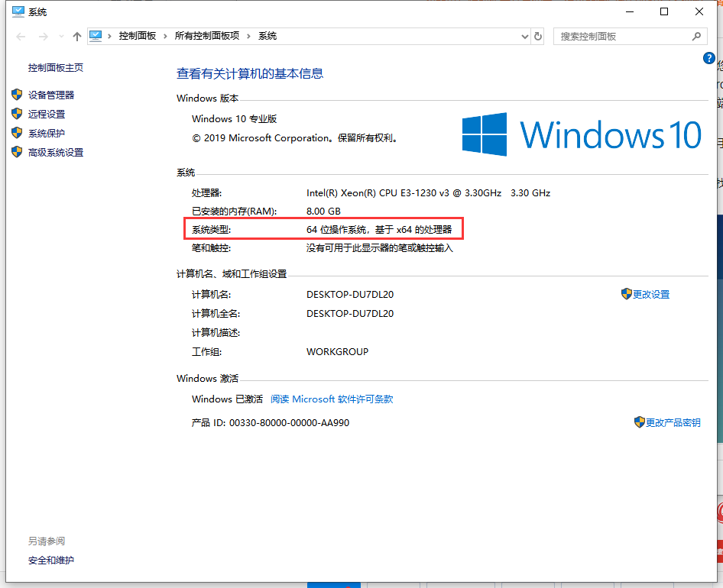This screenshot has height=588, width=723.
Task: Expand the address bar history dropdown
Action: pos(524,37)
